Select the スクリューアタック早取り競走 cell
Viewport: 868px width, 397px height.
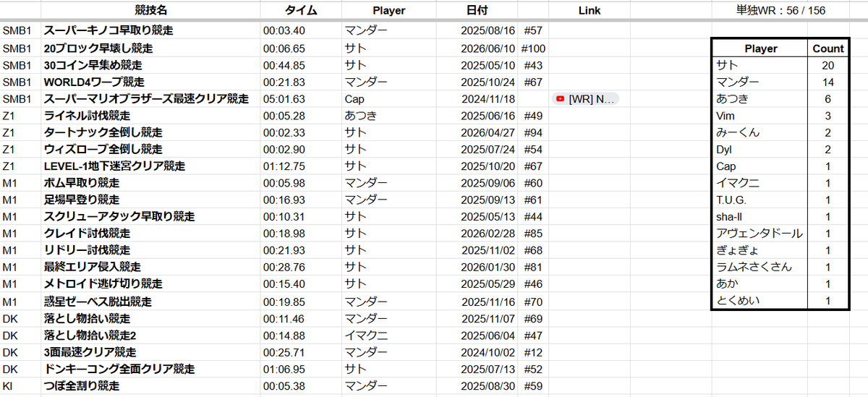point(151,216)
